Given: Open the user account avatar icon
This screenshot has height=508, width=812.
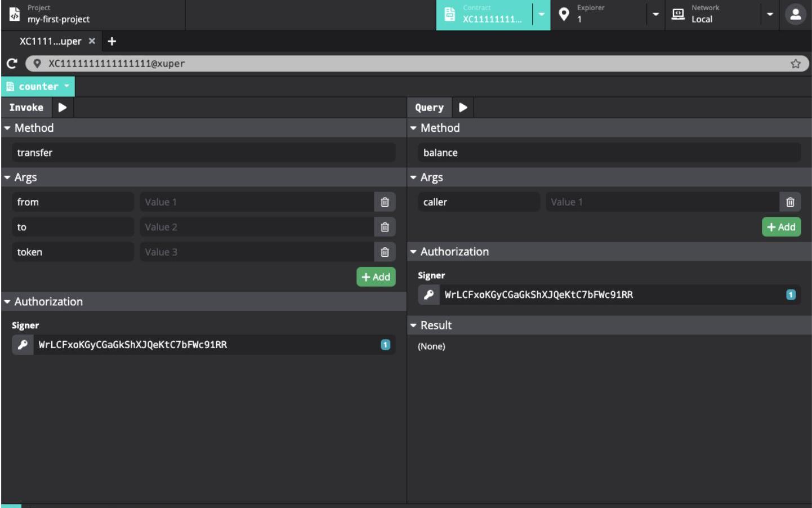Looking at the screenshot, I should coord(795,15).
